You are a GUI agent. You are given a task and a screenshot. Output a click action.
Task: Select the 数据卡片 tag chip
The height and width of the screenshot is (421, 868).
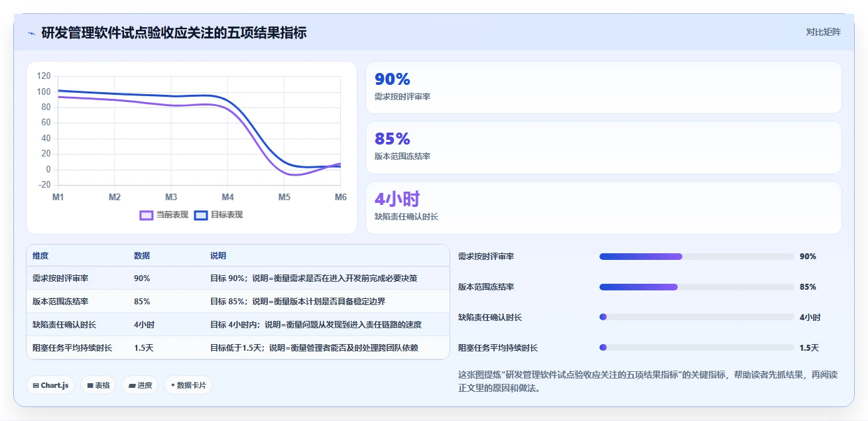(188, 385)
